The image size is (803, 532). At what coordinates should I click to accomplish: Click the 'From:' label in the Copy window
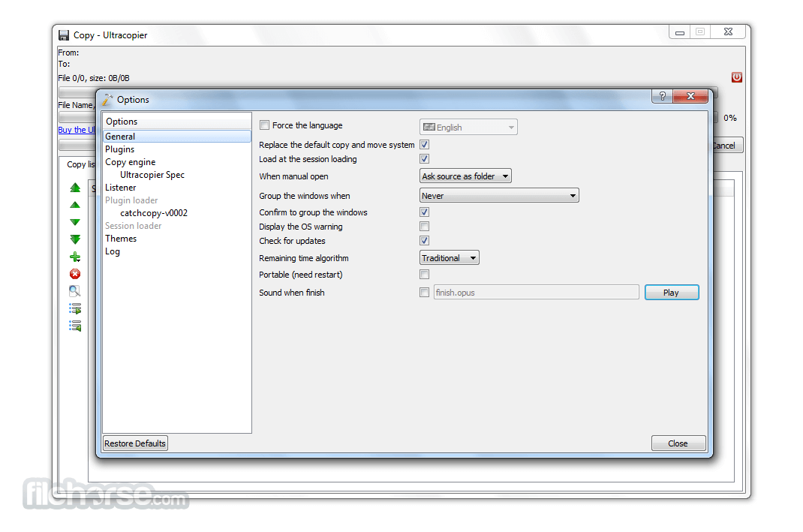point(68,53)
